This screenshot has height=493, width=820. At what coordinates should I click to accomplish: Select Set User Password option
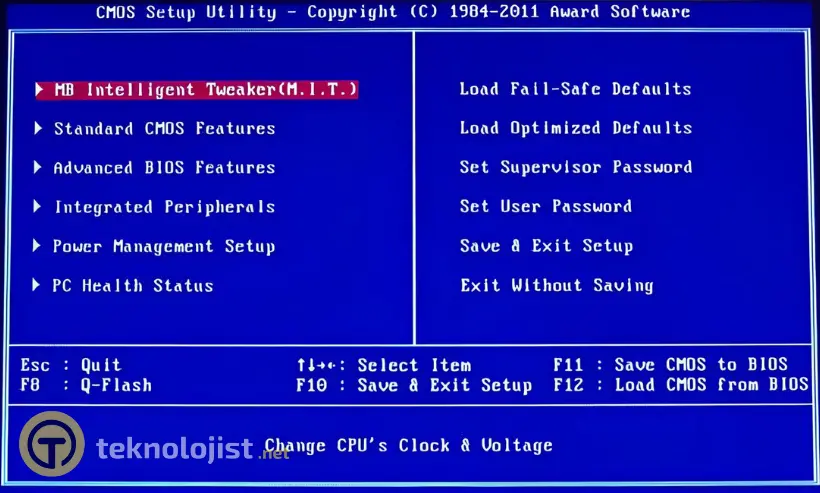pos(545,207)
